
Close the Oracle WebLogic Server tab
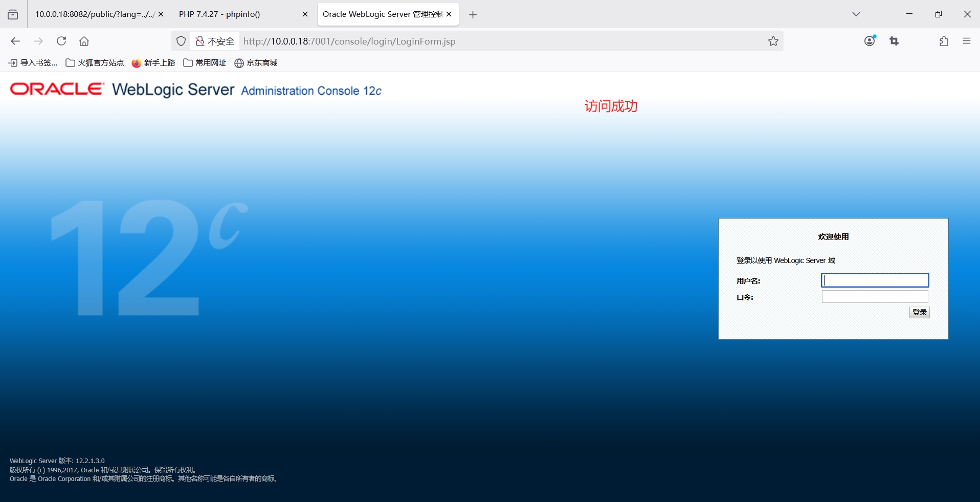point(449,14)
